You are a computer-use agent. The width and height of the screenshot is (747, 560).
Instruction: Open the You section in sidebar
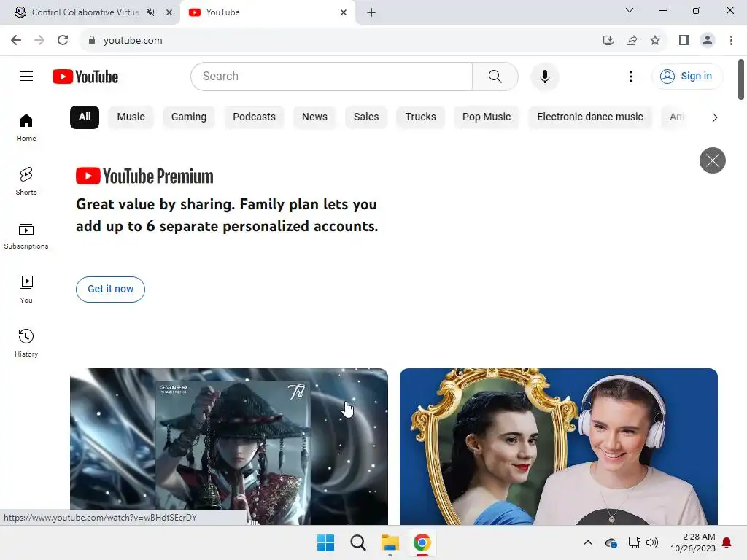(26, 289)
